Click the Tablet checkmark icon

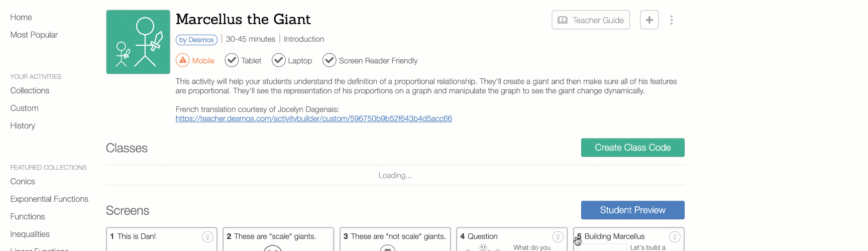tap(232, 60)
